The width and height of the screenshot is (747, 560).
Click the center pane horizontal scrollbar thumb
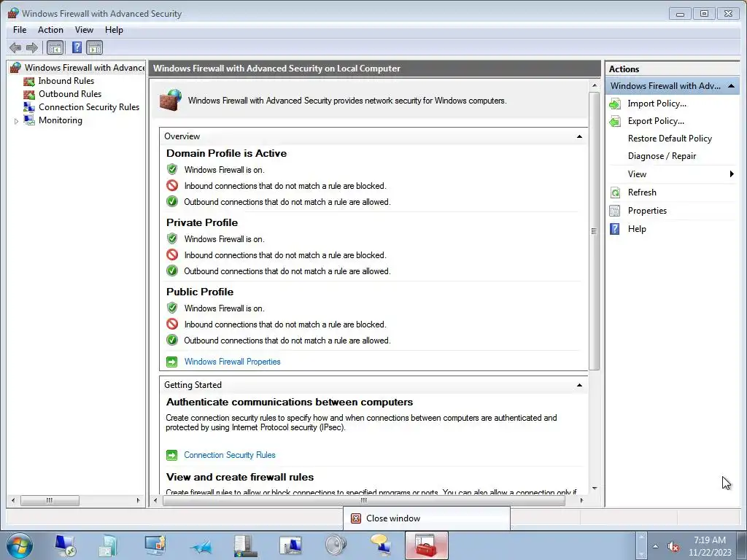(364, 500)
